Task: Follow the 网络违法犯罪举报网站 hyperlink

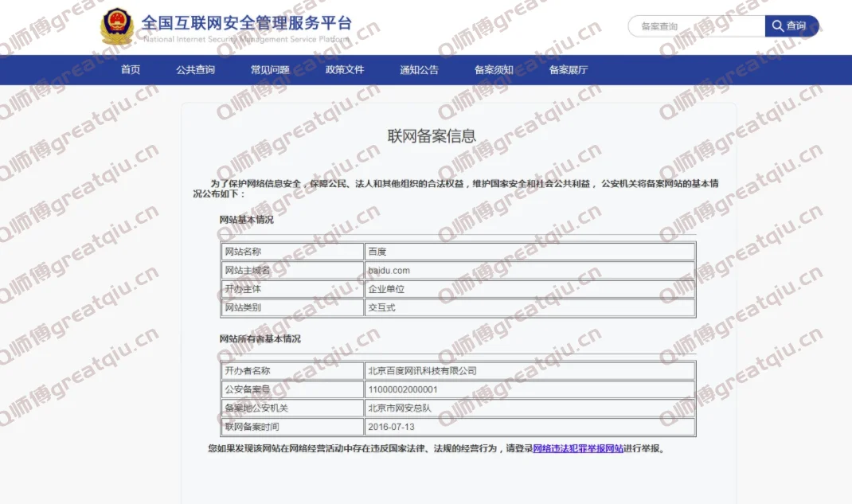Action: pyautogui.click(x=578, y=449)
